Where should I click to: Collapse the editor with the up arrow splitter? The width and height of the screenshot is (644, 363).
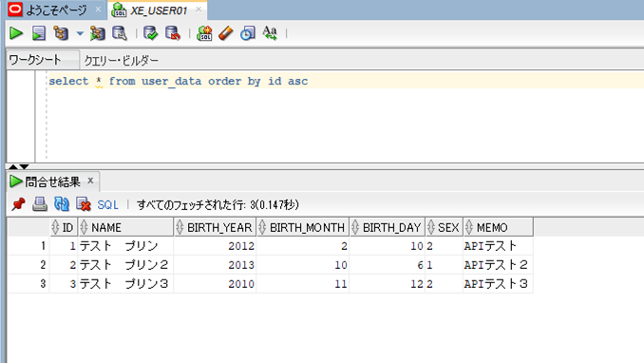pos(13,166)
